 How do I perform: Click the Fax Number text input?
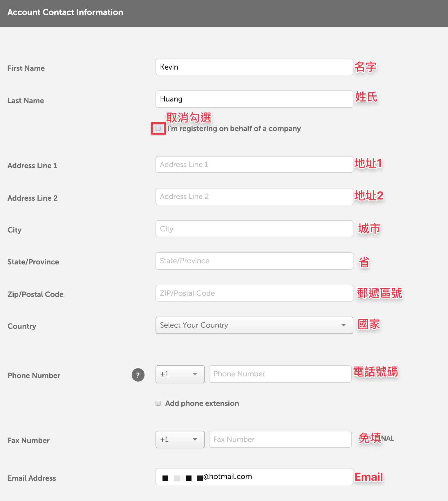pyautogui.click(x=280, y=439)
